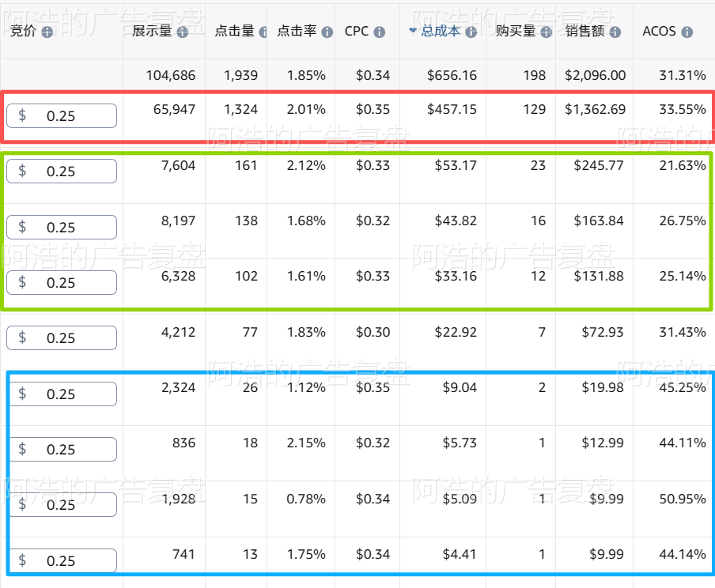This screenshot has width=715, height=588.
Task: Click the info icon next to 总成本
Action: tap(471, 32)
